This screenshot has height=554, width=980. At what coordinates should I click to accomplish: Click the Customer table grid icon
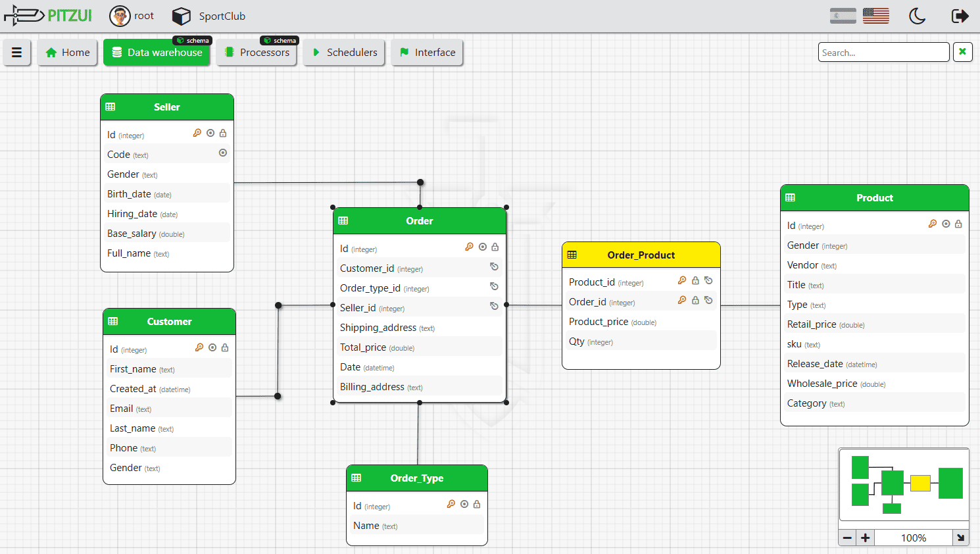pos(113,321)
